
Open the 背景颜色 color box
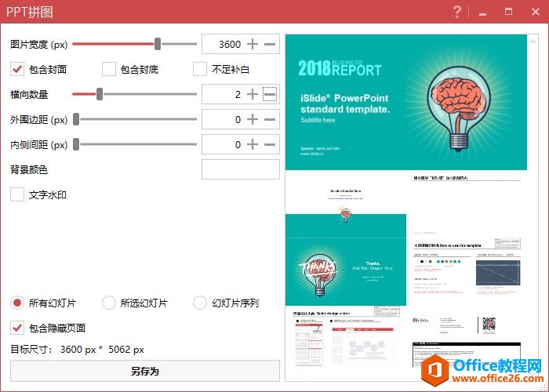click(240, 169)
